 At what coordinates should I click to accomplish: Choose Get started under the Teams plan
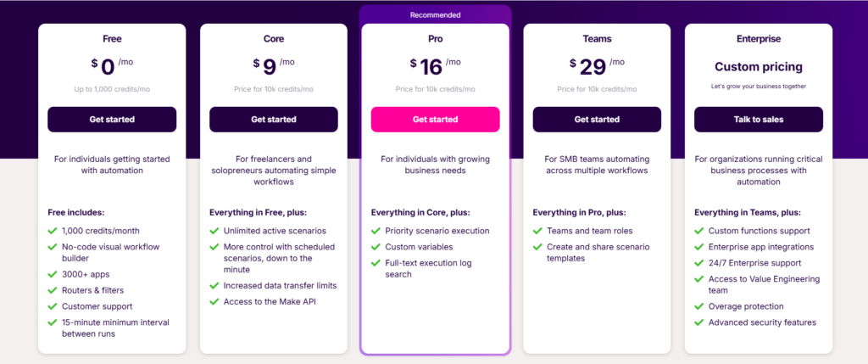click(597, 120)
